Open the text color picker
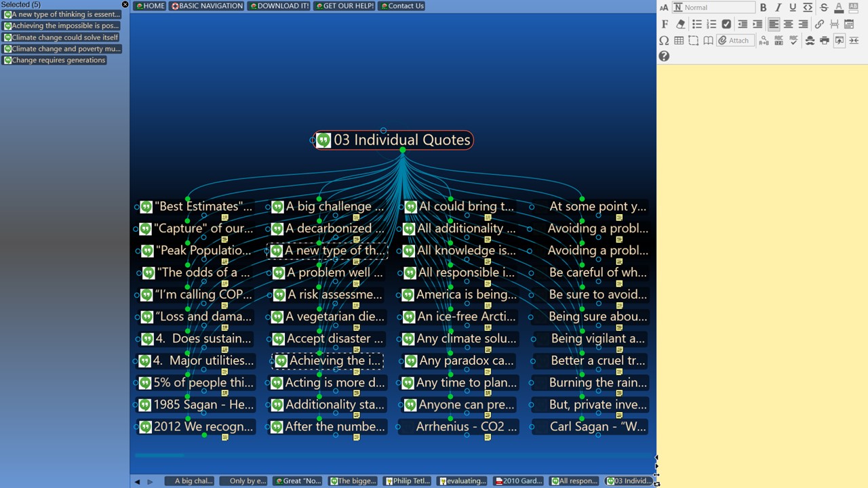868x488 pixels. coord(839,7)
